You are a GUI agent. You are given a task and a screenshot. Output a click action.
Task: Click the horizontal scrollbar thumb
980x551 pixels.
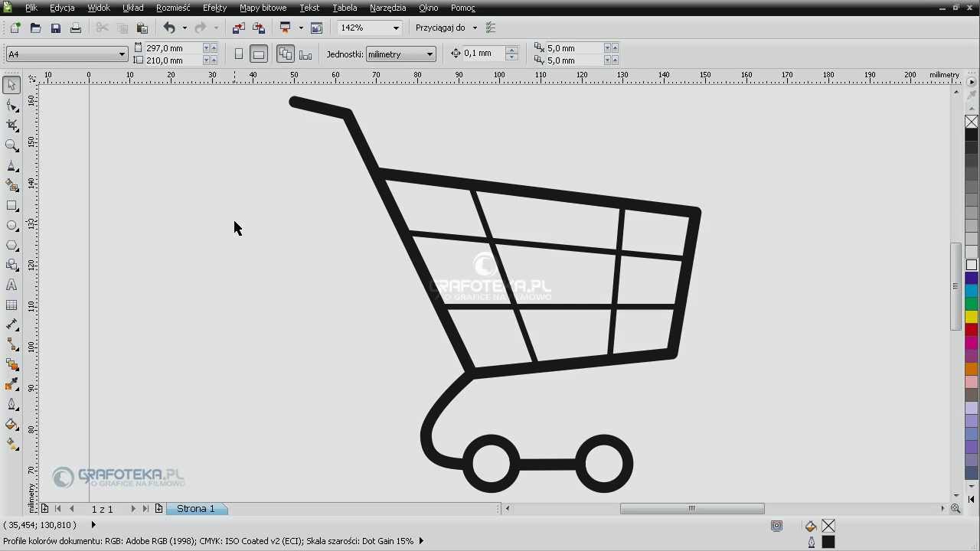coord(692,508)
